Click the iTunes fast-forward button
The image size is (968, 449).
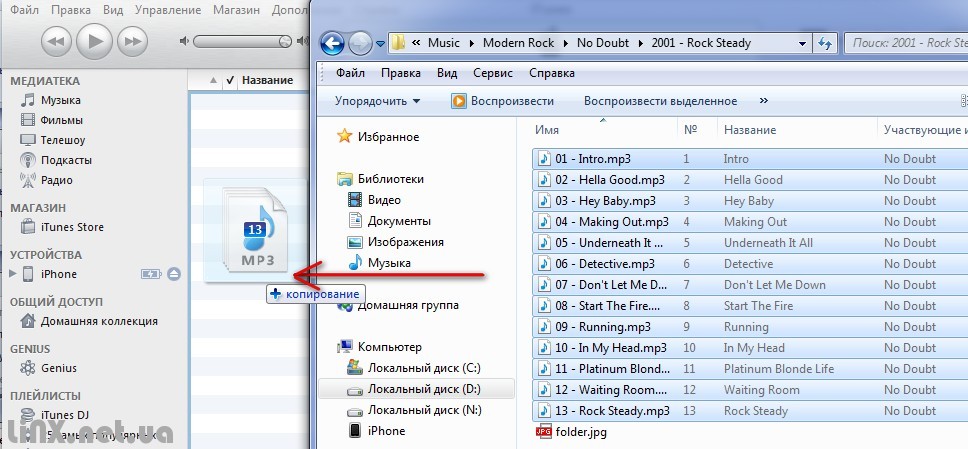click(133, 41)
